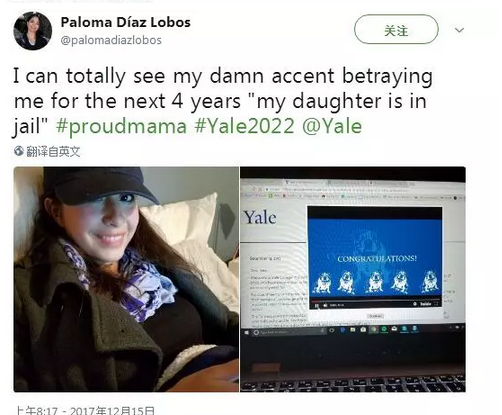Image resolution: width=502 pixels, height=415 pixels.
Task: Open the @palomadiazlobos handle link
Action: tap(111, 40)
